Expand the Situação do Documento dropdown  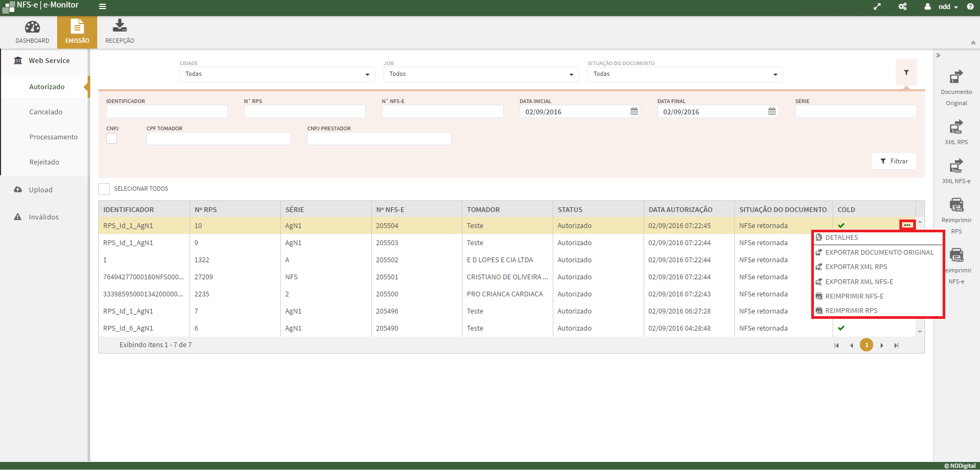point(685,74)
